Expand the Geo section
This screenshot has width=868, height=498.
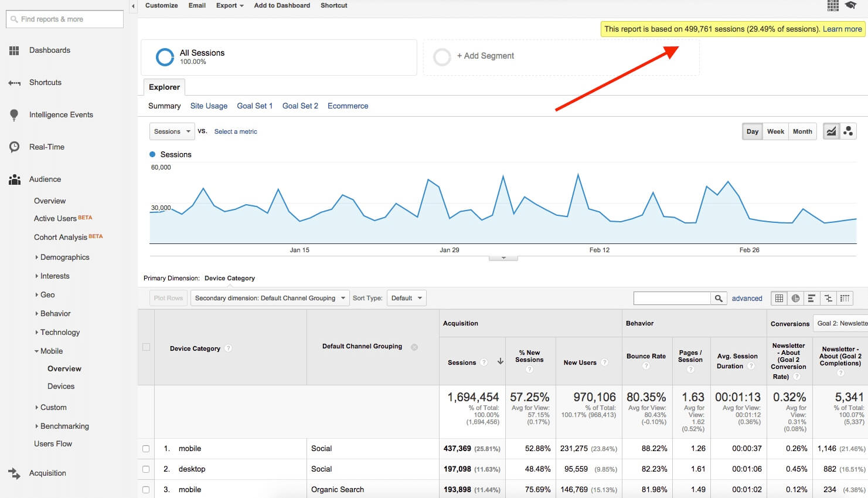point(45,295)
